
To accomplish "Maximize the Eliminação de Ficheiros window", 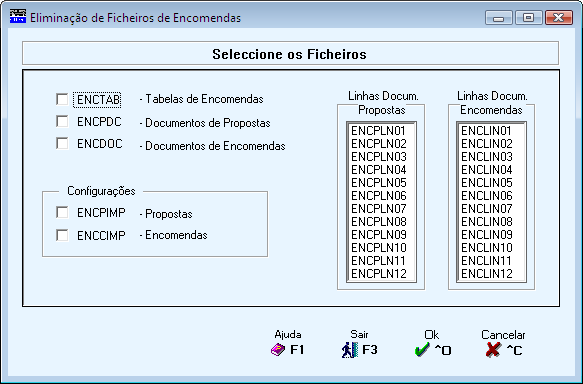I will [528, 17].
